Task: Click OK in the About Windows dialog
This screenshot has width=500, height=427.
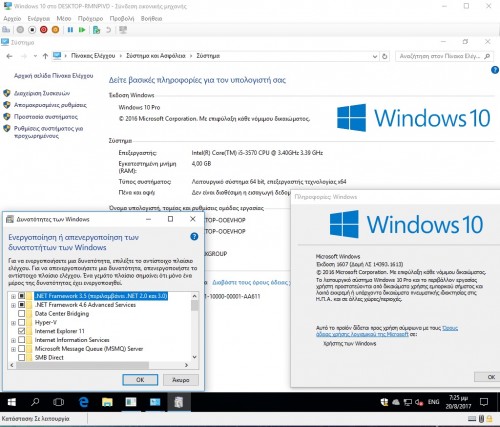Action: (488, 377)
